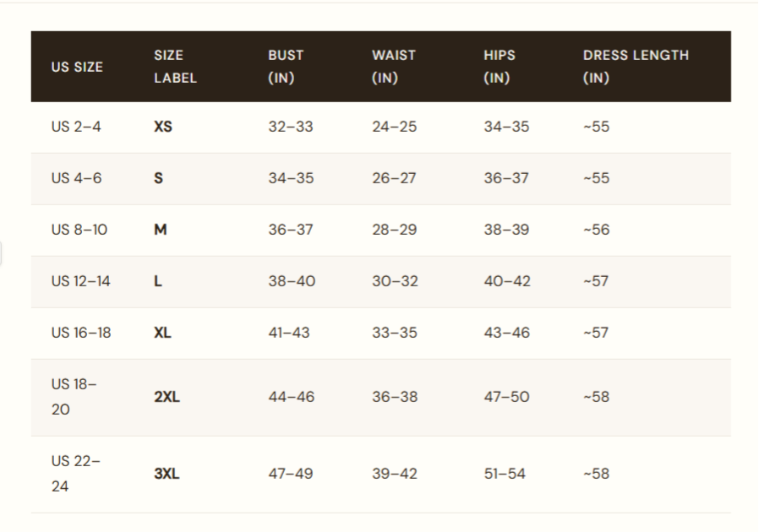
Task: Select the XL size label cell
Action: pos(162,333)
